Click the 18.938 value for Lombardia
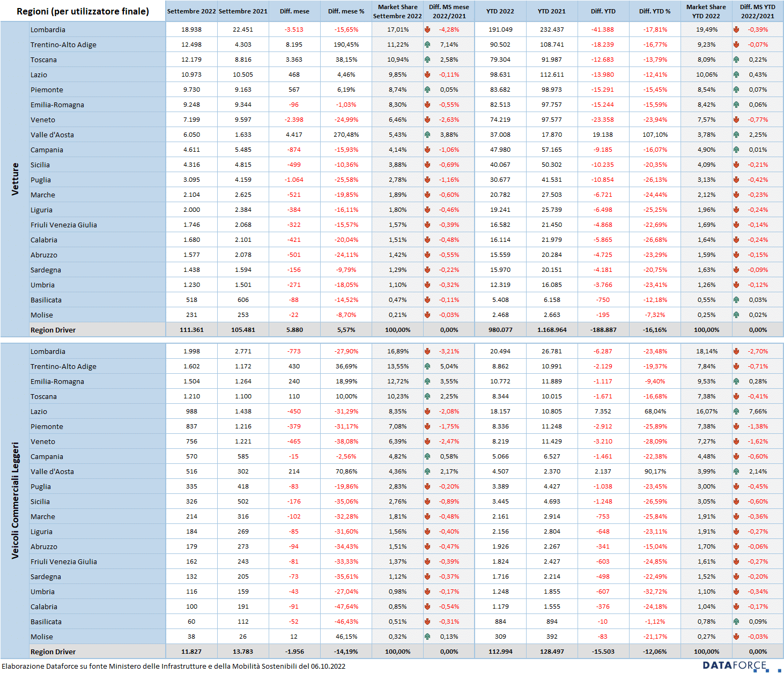Screen dimensions: 784x673 (x=191, y=29)
